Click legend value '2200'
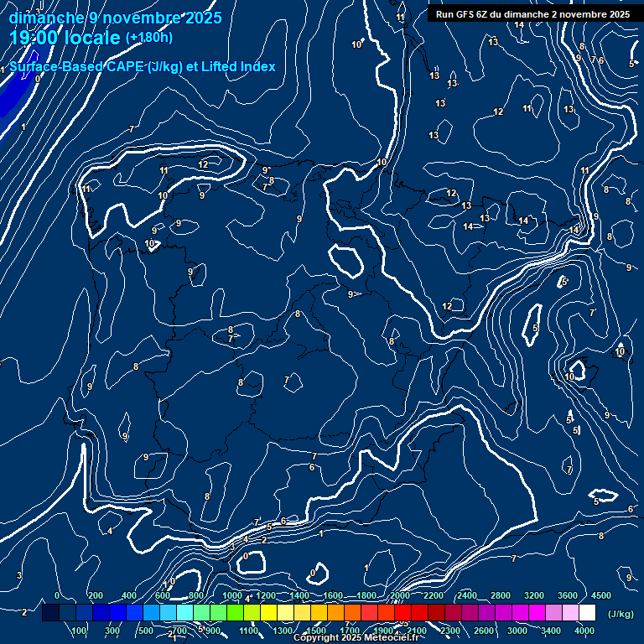The width and height of the screenshot is (644, 644). (x=434, y=595)
